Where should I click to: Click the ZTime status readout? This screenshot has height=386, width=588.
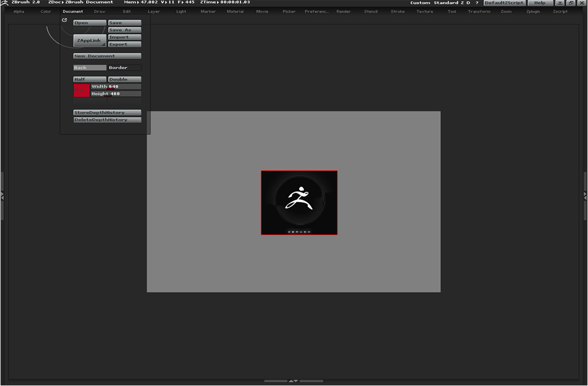[x=225, y=2]
